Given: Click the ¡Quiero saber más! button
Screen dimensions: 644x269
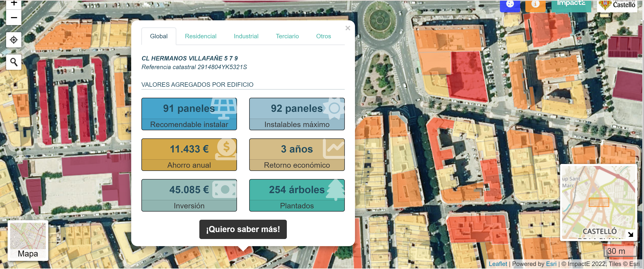Looking at the screenshot, I should pyautogui.click(x=243, y=229).
